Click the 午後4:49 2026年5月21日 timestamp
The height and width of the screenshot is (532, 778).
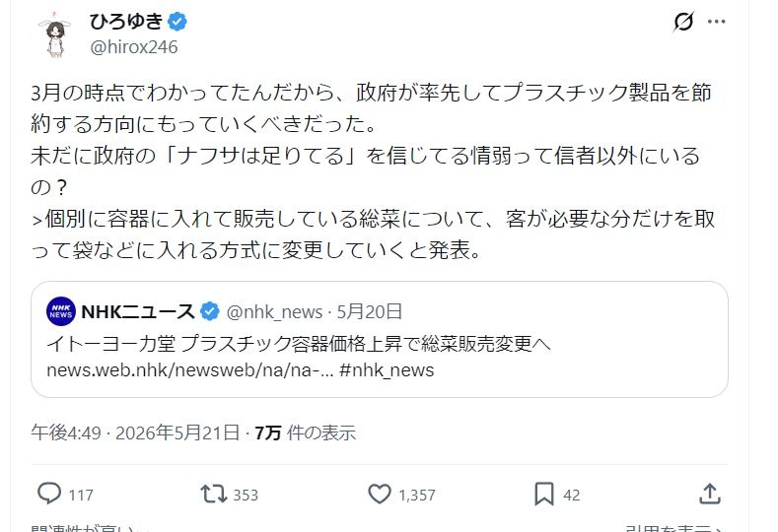click(x=135, y=432)
